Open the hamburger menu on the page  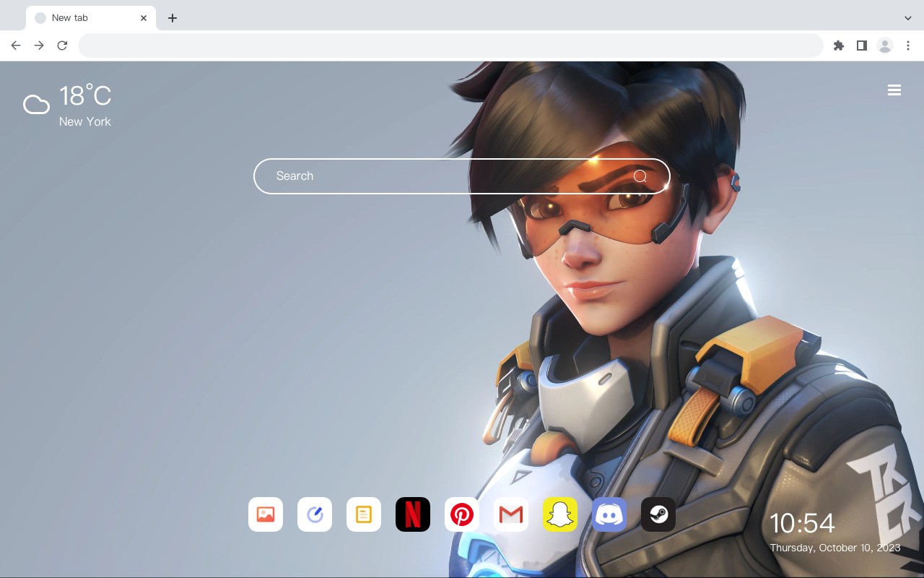(894, 90)
